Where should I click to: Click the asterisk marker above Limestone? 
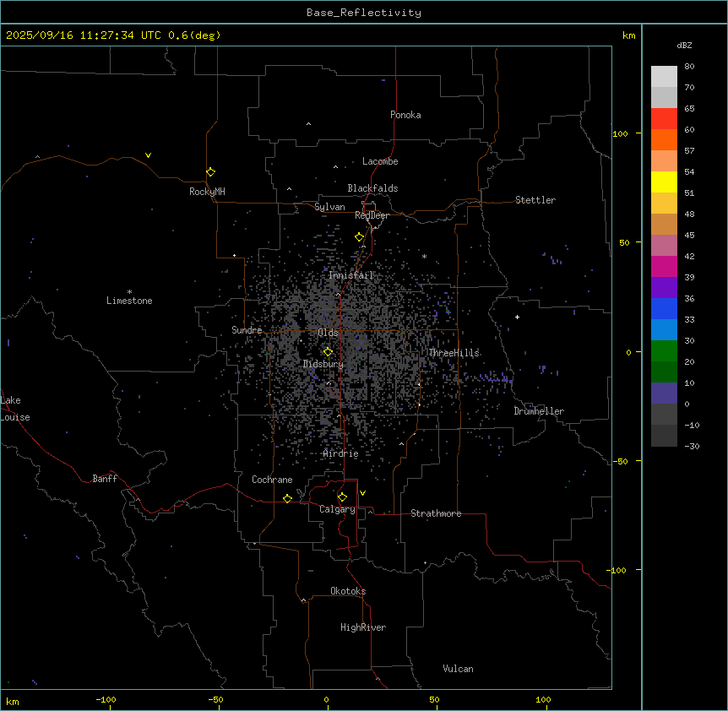(129, 291)
